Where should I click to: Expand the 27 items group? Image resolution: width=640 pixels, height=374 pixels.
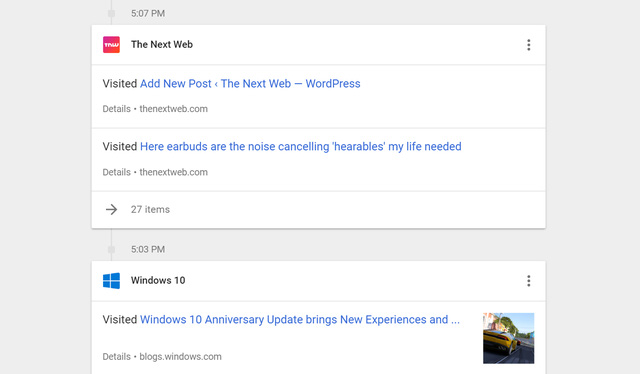pos(318,209)
